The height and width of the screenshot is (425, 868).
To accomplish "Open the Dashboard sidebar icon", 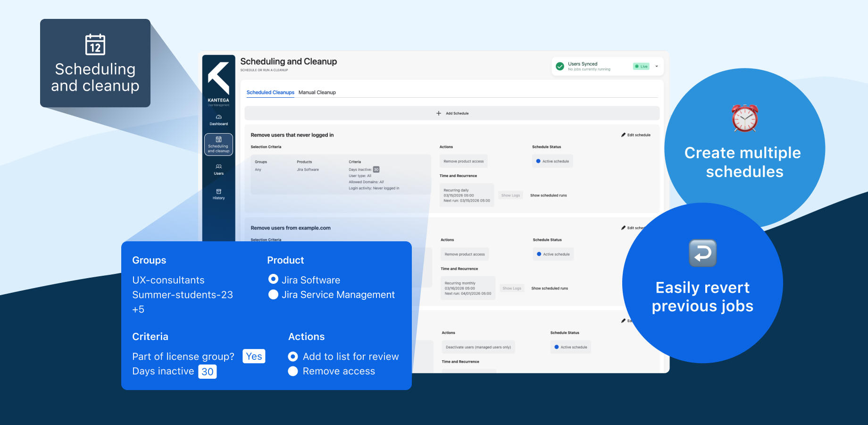I will tap(218, 120).
